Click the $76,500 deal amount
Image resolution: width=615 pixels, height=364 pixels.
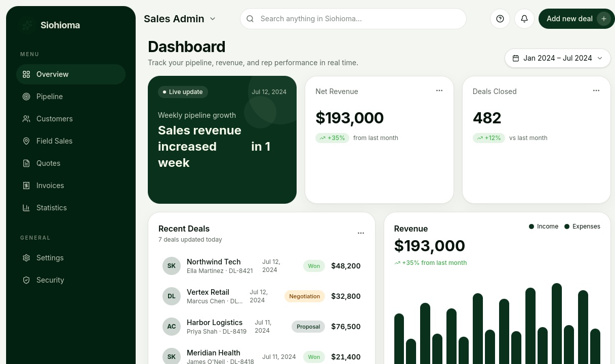coord(346,327)
